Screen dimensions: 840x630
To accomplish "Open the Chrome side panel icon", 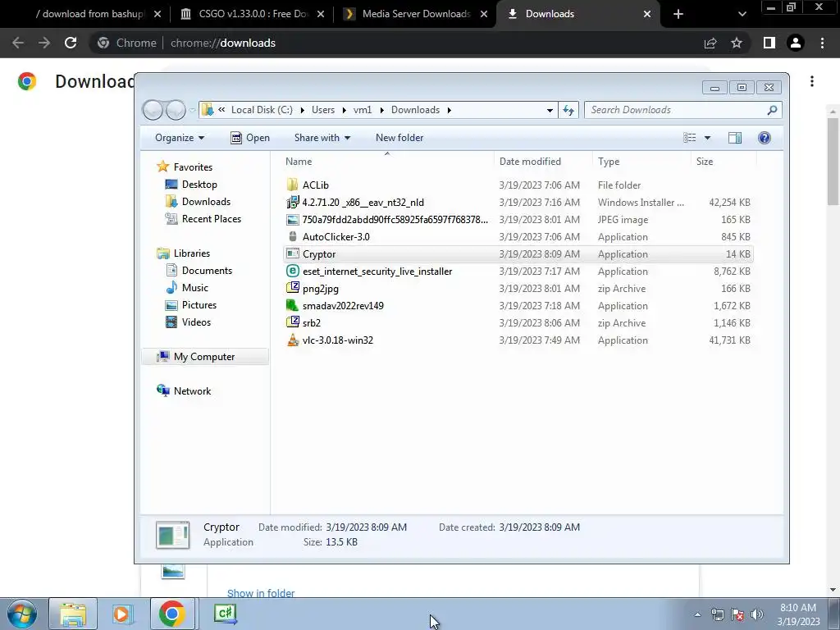I will pyautogui.click(x=769, y=43).
